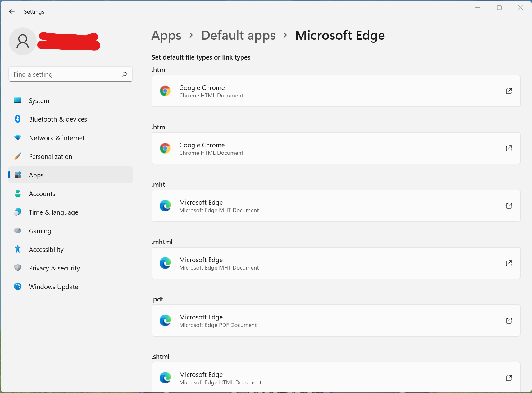Click the 'Settings' window title text
The image size is (532, 393).
[34, 12]
